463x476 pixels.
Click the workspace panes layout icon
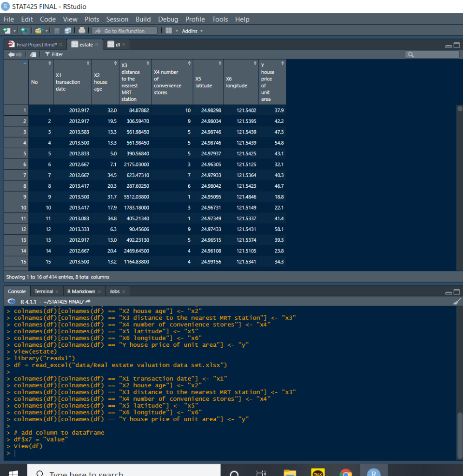(169, 31)
